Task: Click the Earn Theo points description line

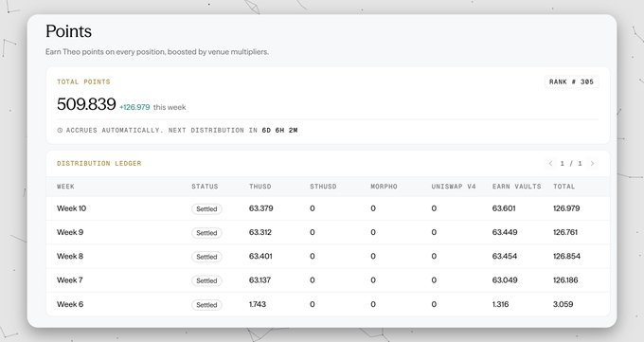Action: pyautogui.click(x=157, y=52)
